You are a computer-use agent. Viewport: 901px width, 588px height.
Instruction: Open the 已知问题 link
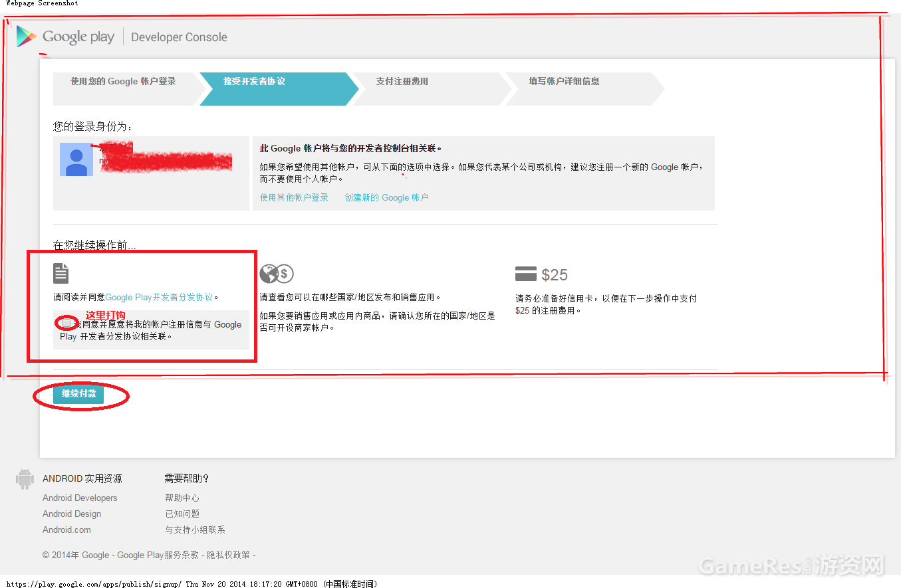[182, 514]
